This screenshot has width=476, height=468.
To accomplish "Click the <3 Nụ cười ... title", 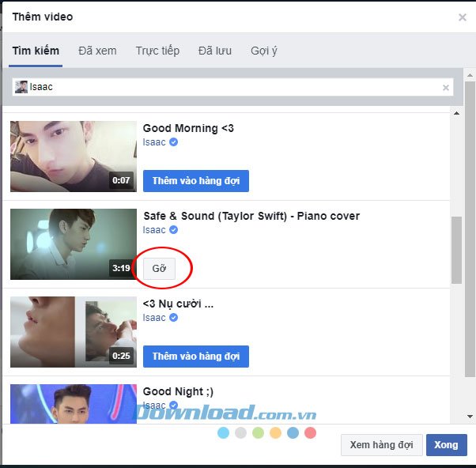I will [x=178, y=304].
